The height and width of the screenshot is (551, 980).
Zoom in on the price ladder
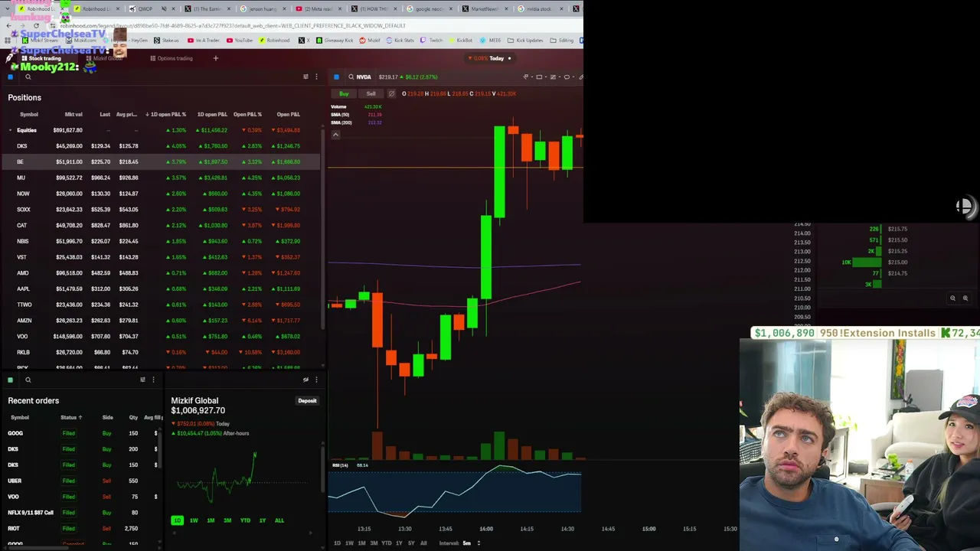965,298
